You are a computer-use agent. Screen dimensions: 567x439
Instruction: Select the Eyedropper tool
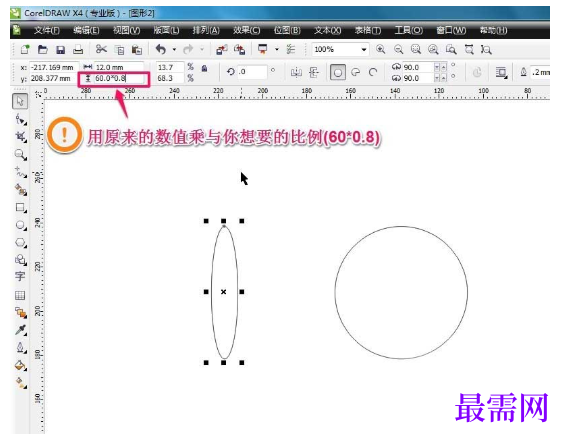20,330
